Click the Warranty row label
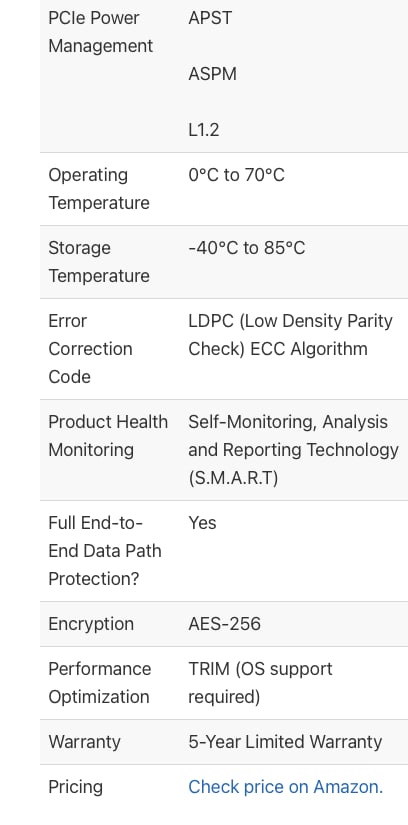Image resolution: width=408 pixels, height=825 pixels. point(84,742)
